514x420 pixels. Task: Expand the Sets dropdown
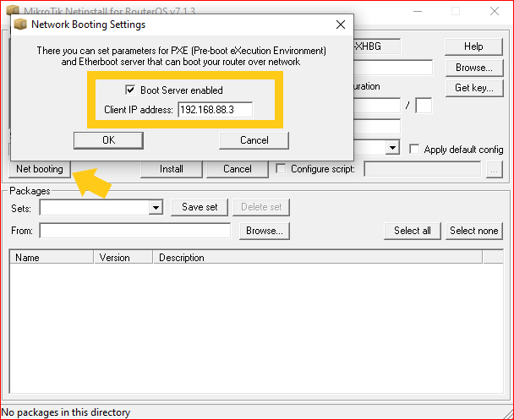pos(156,207)
